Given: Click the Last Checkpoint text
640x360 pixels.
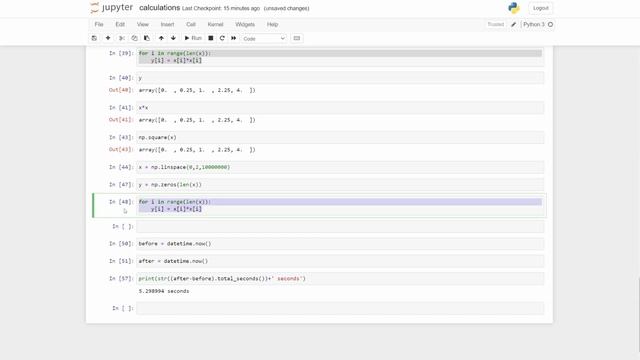Looking at the screenshot, I should (x=221, y=8).
